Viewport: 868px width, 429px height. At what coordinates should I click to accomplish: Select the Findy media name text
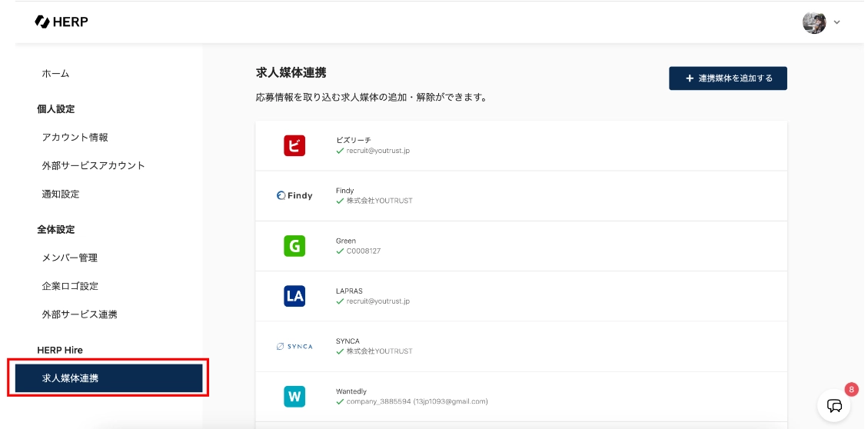[345, 191]
